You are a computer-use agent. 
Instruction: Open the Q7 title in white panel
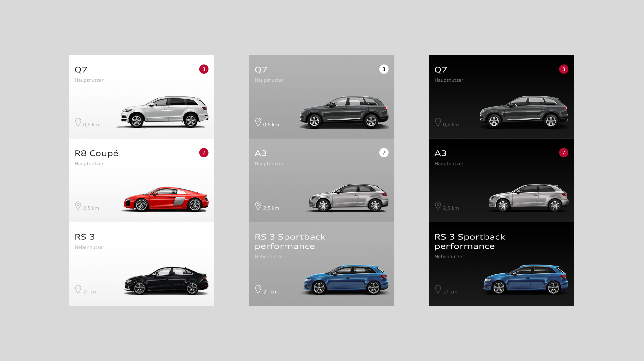pos(81,70)
